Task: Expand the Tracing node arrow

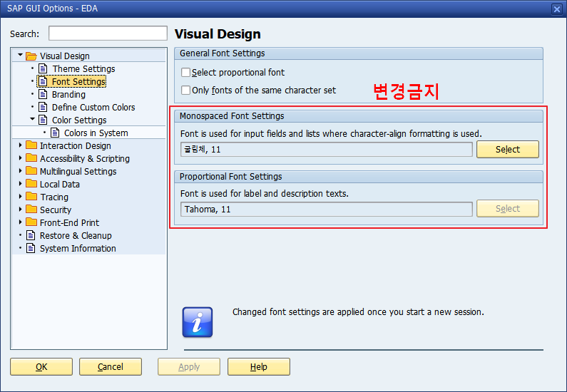Action: click(x=20, y=197)
